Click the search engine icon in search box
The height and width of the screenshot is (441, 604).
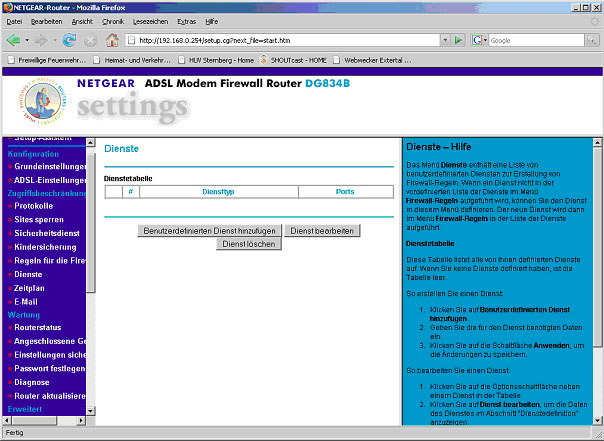pos(478,40)
